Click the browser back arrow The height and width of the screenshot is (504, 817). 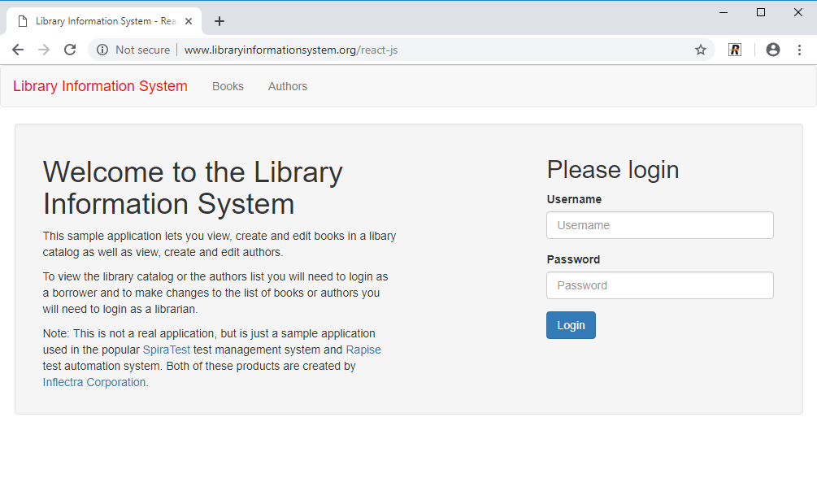(18, 50)
